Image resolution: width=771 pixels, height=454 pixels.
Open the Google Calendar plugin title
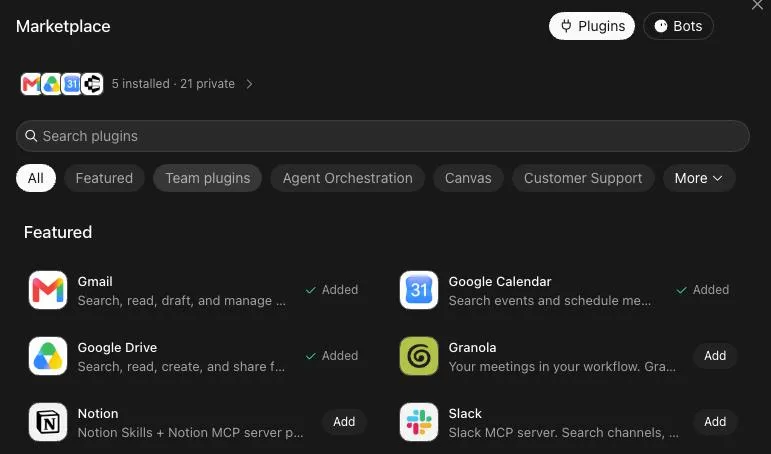500,281
